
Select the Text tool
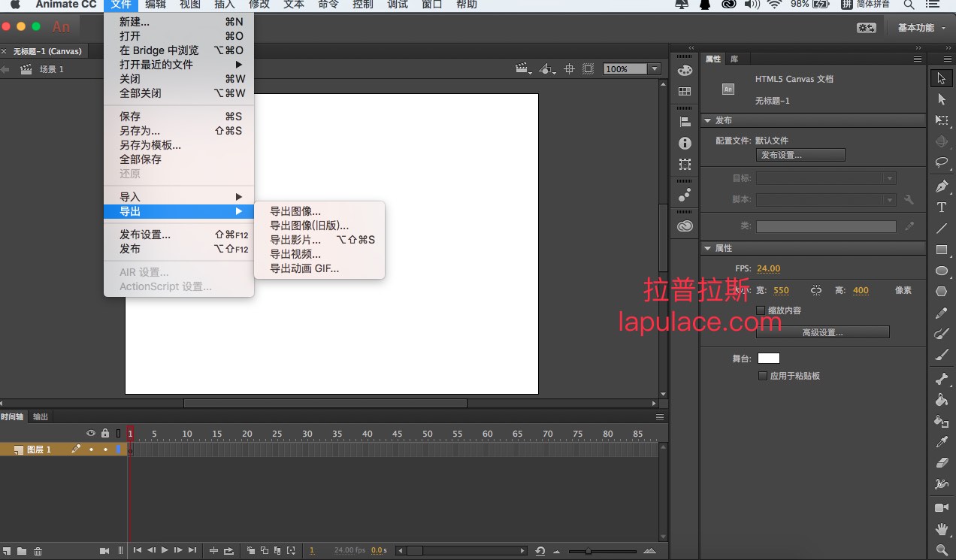[x=941, y=207]
